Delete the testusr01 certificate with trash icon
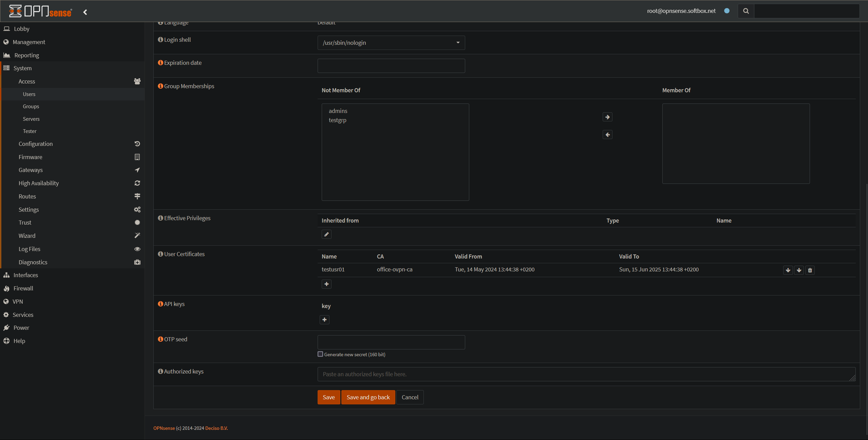Image resolution: width=868 pixels, height=440 pixels. point(810,270)
